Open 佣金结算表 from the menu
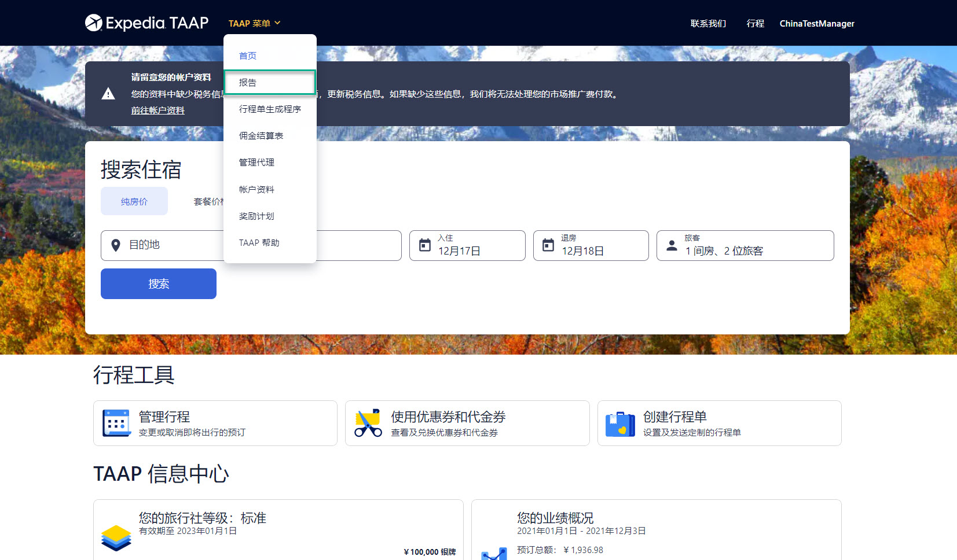The image size is (957, 560). click(x=270, y=135)
